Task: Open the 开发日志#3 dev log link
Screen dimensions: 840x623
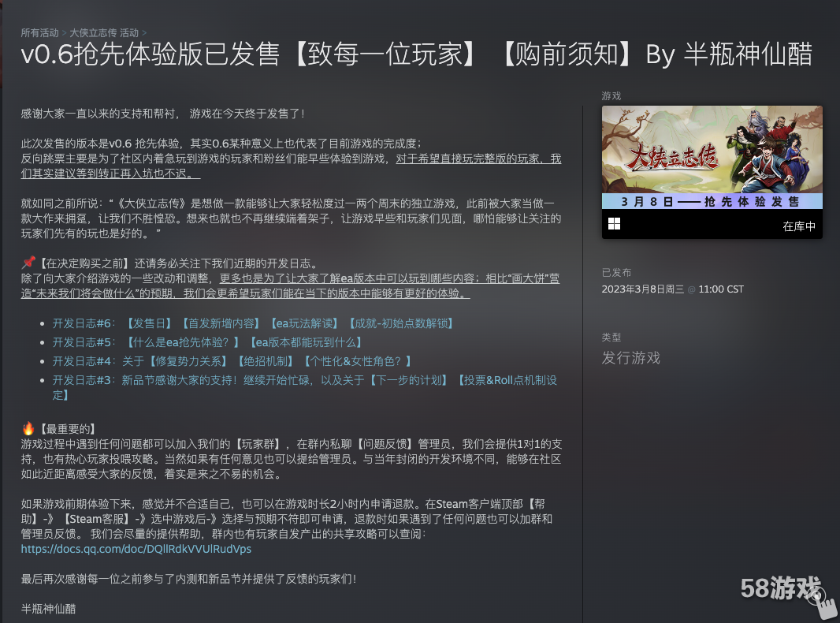Action: click(84, 380)
